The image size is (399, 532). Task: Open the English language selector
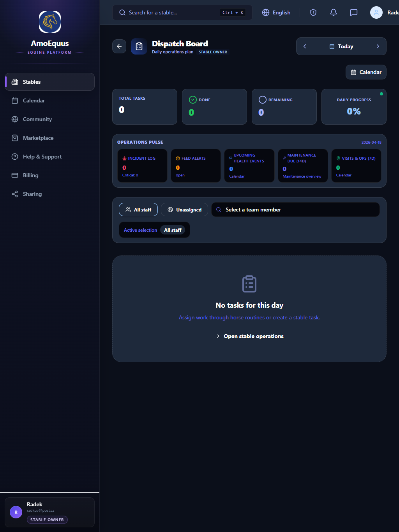click(276, 12)
